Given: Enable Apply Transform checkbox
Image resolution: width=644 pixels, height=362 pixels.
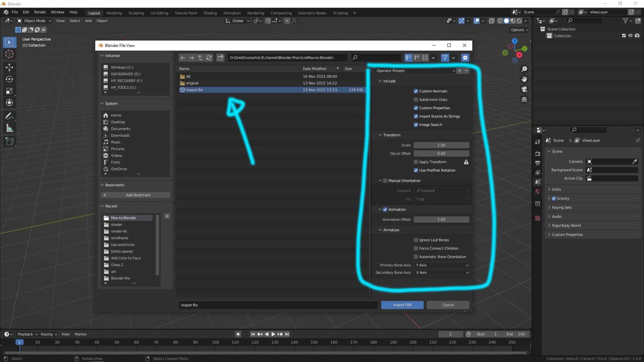Looking at the screenshot, I should coord(416,162).
